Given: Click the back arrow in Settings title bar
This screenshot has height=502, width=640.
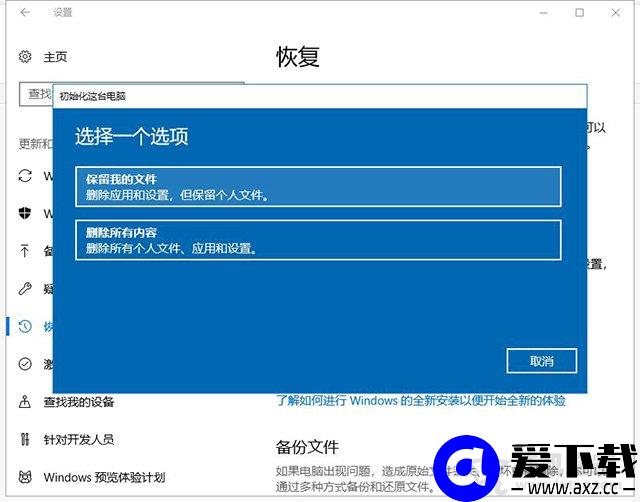Looking at the screenshot, I should pos(25,12).
